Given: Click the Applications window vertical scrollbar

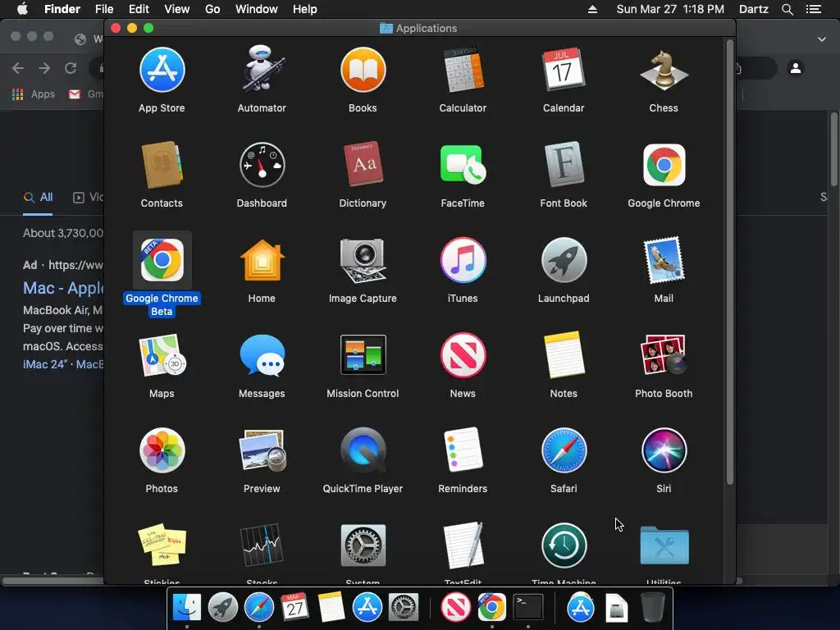Looking at the screenshot, I should pyautogui.click(x=729, y=262).
